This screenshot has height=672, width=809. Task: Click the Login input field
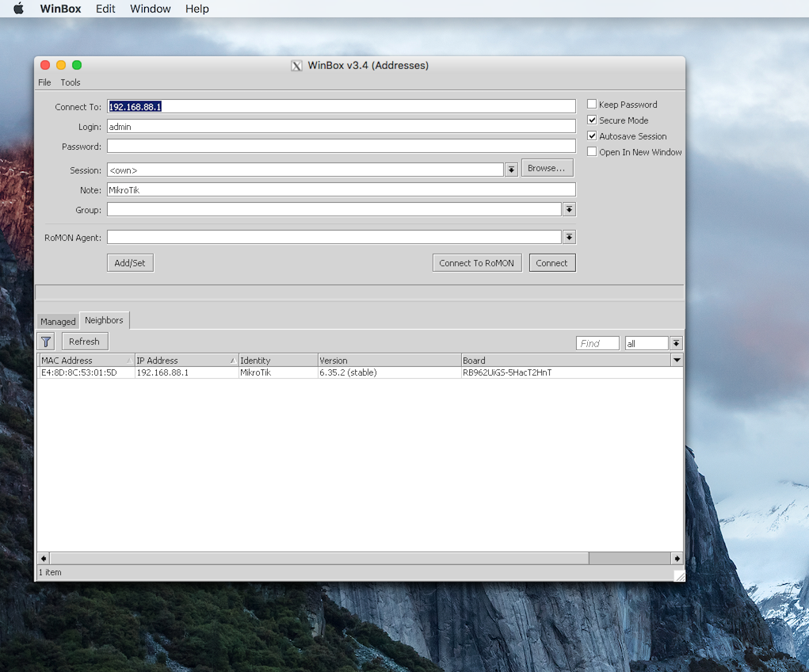[x=341, y=127]
